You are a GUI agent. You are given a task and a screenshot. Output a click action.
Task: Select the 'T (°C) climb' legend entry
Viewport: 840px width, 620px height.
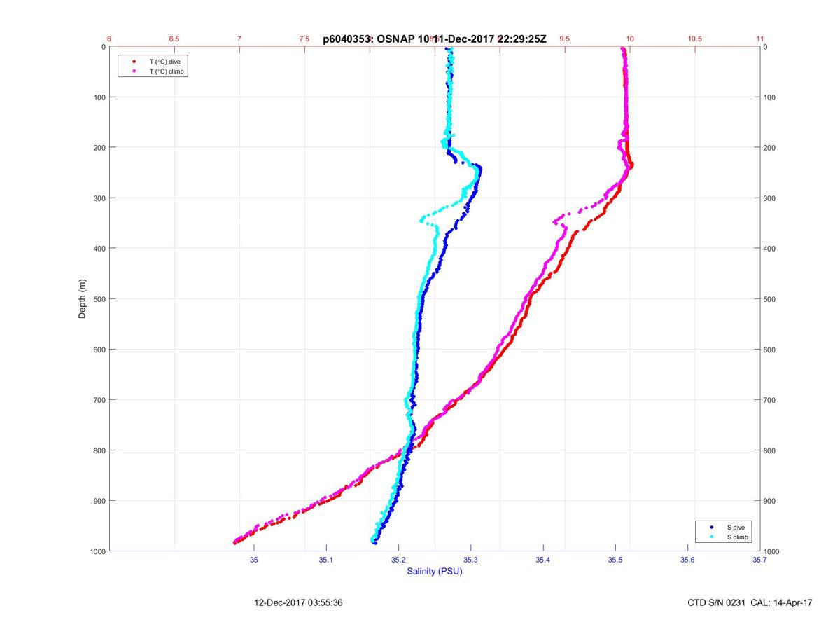pos(168,71)
